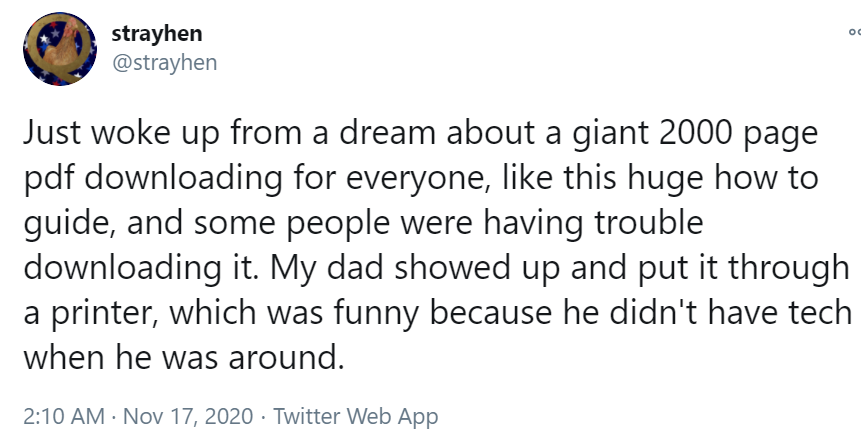The height and width of the screenshot is (433, 861).
Task: Click the chicken image inside the avatar
Action: pos(59,45)
